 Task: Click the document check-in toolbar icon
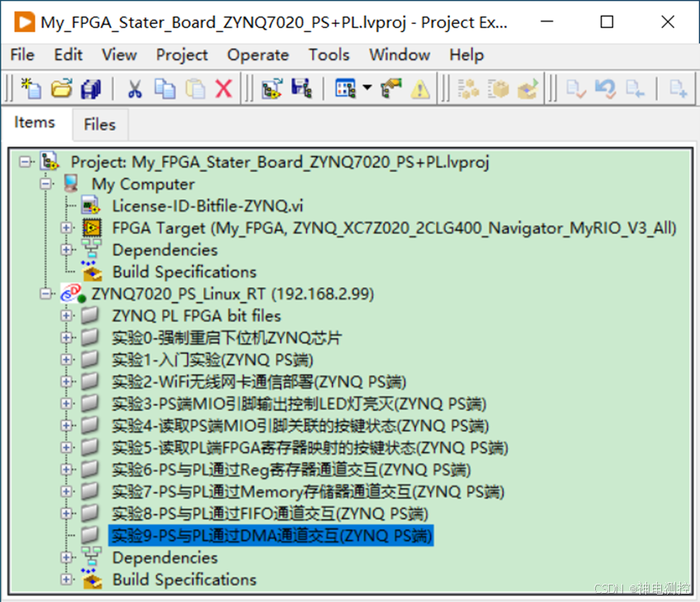click(576, 88)
